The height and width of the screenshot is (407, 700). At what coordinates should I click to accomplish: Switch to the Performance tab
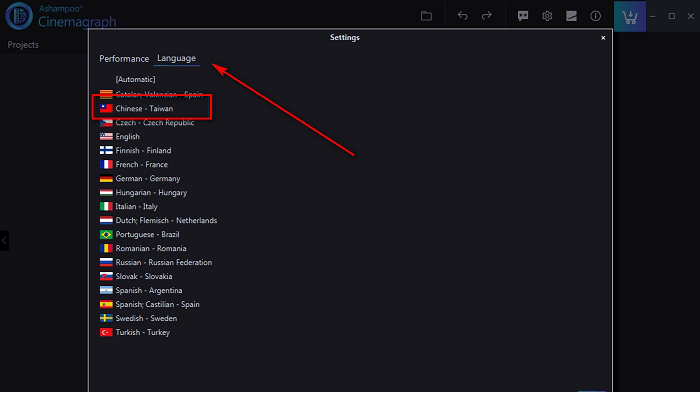pyautogui.click(x=124, y=58)
